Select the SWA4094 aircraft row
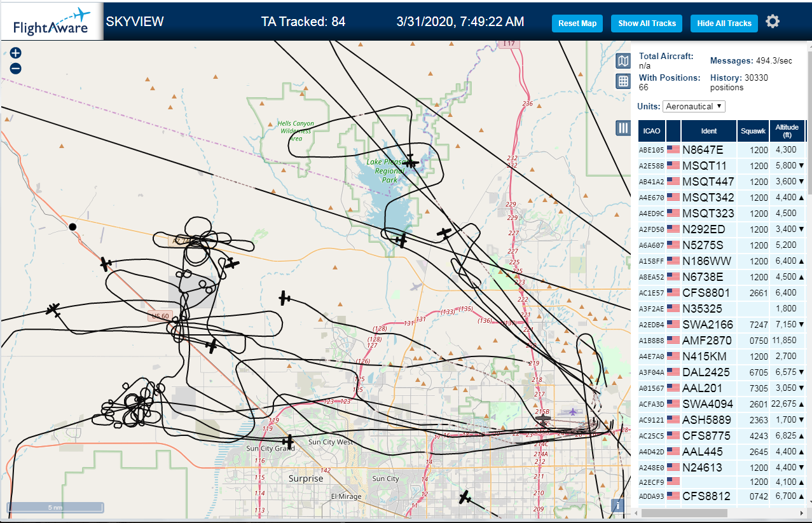Viewport: 812px width, 523px height. 722,404
